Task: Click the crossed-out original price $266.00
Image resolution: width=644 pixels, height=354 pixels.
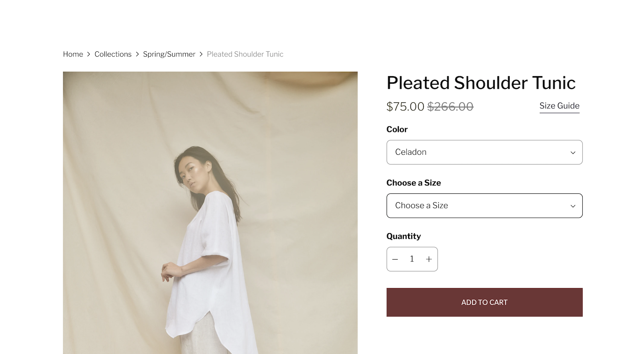Action: click(451, 107)
